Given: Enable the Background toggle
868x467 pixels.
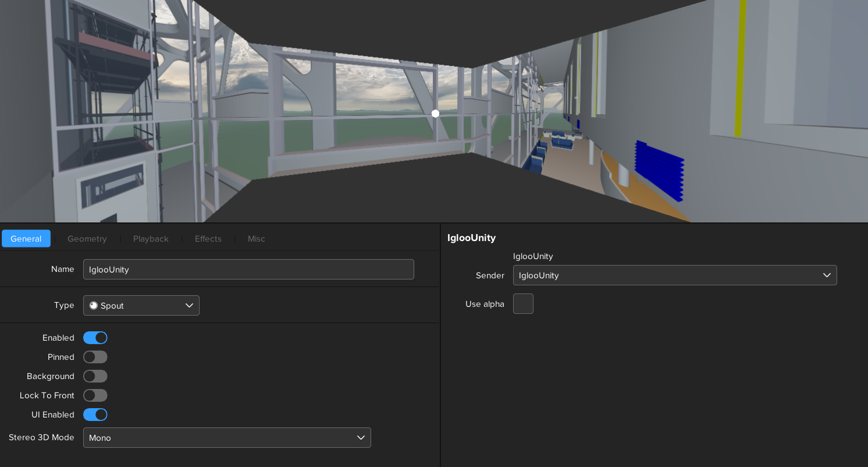Looking at the screenshot, I should [x=95, y=376].
